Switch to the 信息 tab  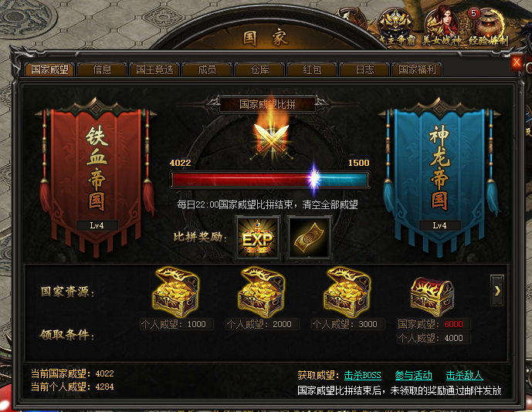point(102,69)
